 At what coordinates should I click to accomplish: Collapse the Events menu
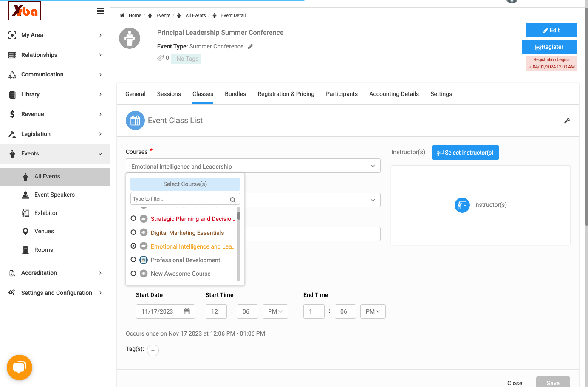point(55,154)
